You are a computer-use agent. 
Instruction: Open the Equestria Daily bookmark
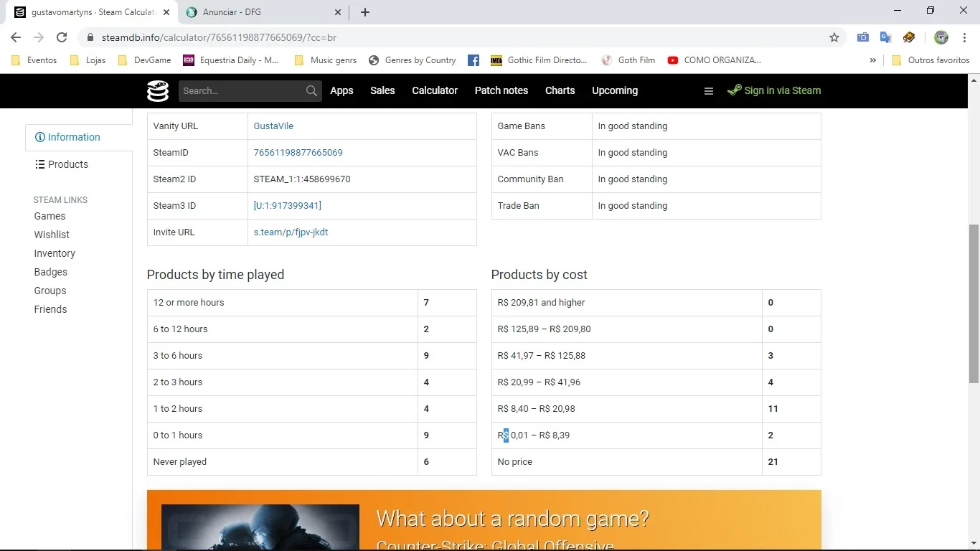point(230,60)
